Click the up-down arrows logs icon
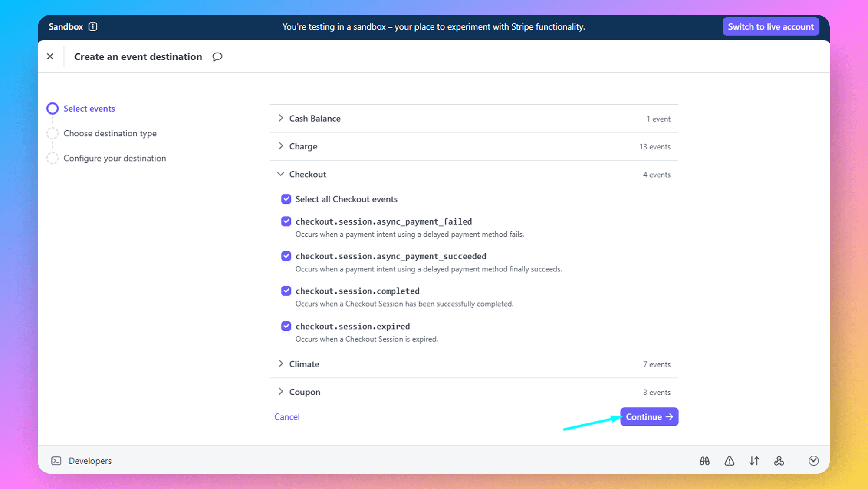Viewport: 868px width, 489px height. pos(754,461)
